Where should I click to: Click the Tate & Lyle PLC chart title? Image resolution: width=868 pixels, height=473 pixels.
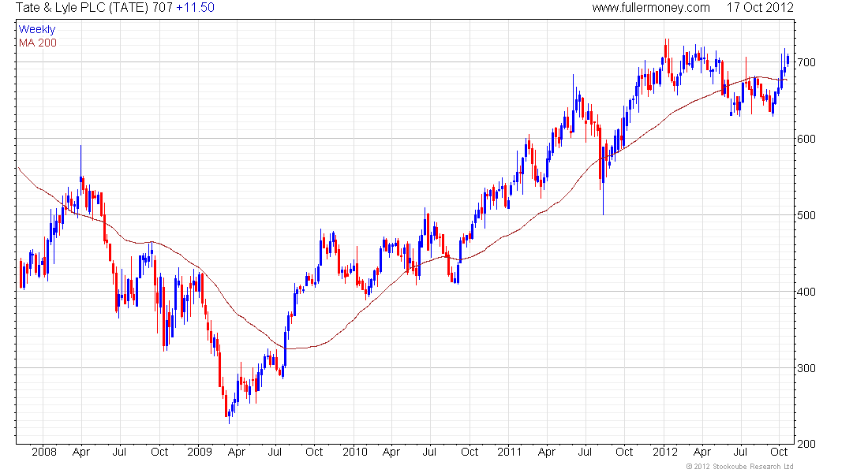(94, 8)
